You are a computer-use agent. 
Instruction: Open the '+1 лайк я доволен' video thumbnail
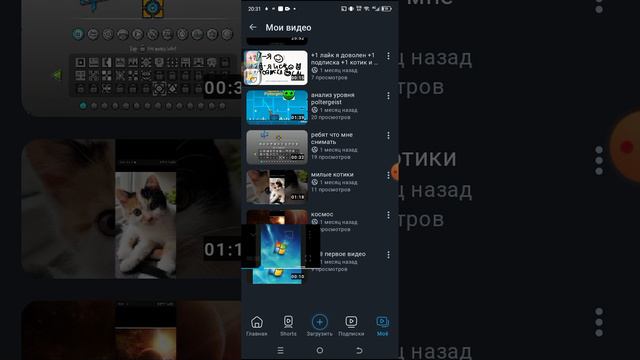[276, 68]
